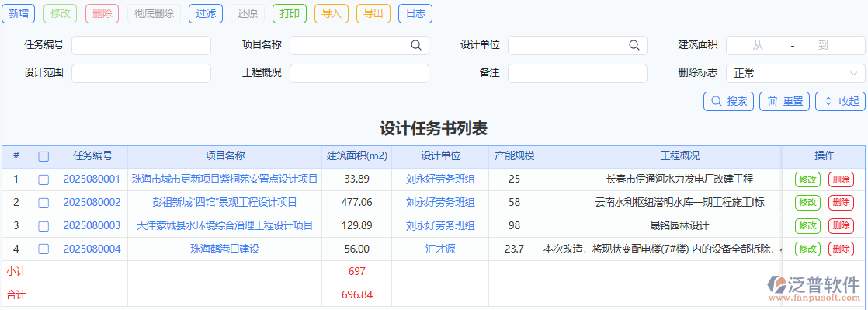The height and width of the screenshot is (310, 868).
Task: Click the 设计单位 column header
Action: [441, 156]
